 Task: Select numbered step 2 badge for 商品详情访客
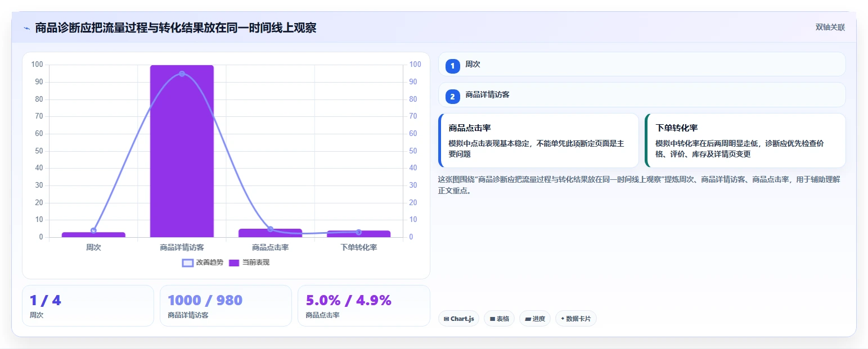coord(452,97)
